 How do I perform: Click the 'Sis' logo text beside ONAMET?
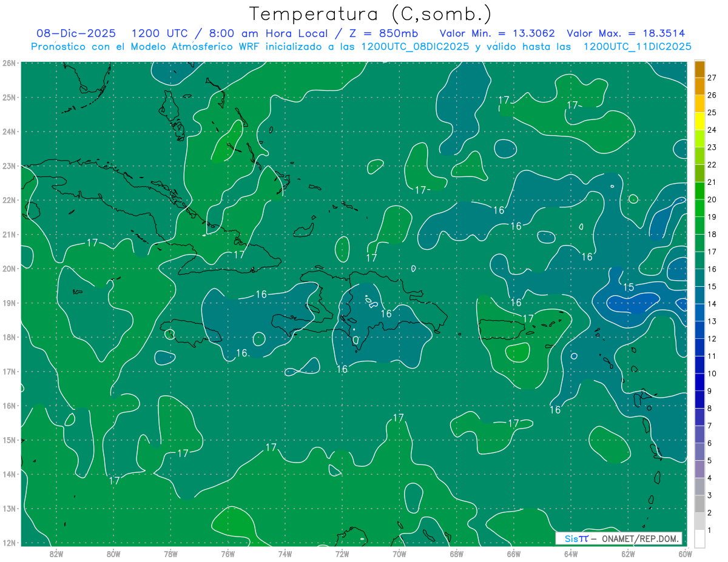coord(571,538)
